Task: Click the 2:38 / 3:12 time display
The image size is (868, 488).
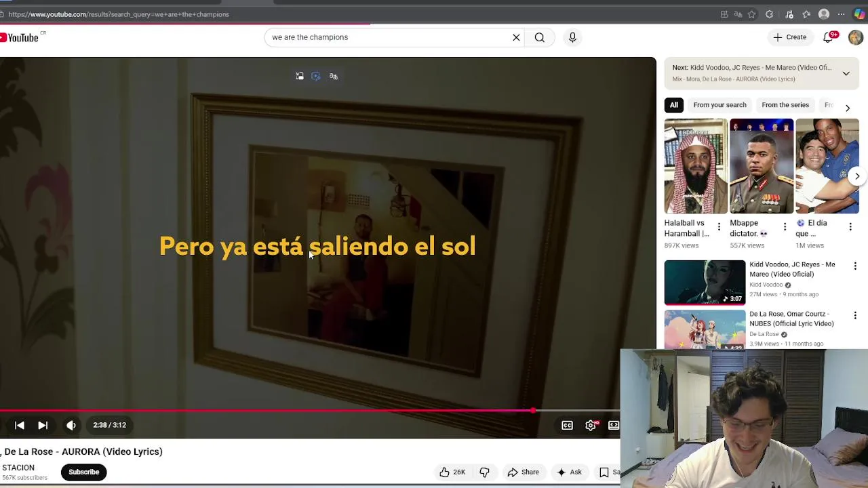Action: click(x=110, y=425)
